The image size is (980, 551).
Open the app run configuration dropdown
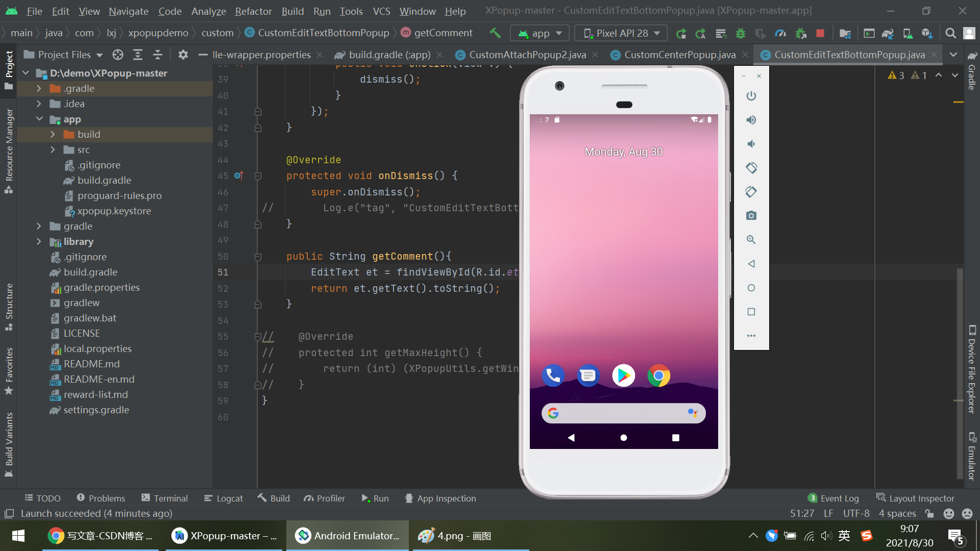[x=540, y=33]
